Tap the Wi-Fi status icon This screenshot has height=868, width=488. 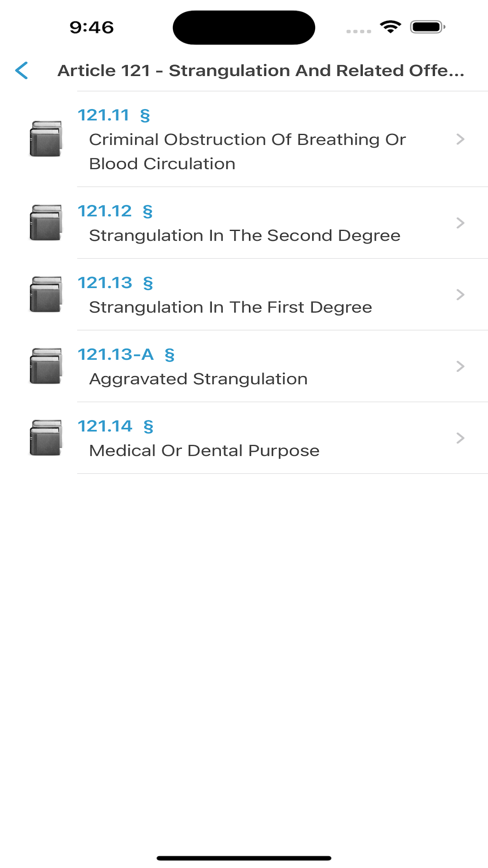tap(390, 27)
